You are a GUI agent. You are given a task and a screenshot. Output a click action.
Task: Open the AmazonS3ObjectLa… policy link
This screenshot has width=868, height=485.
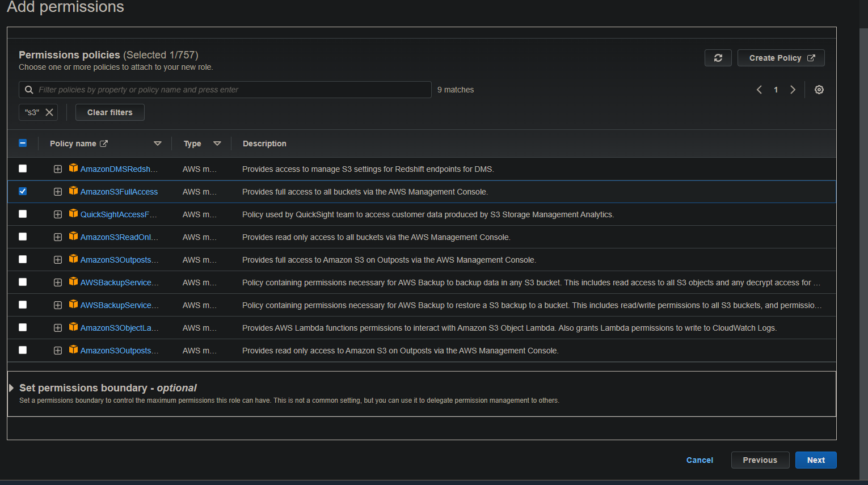click(x=119, y=328)
